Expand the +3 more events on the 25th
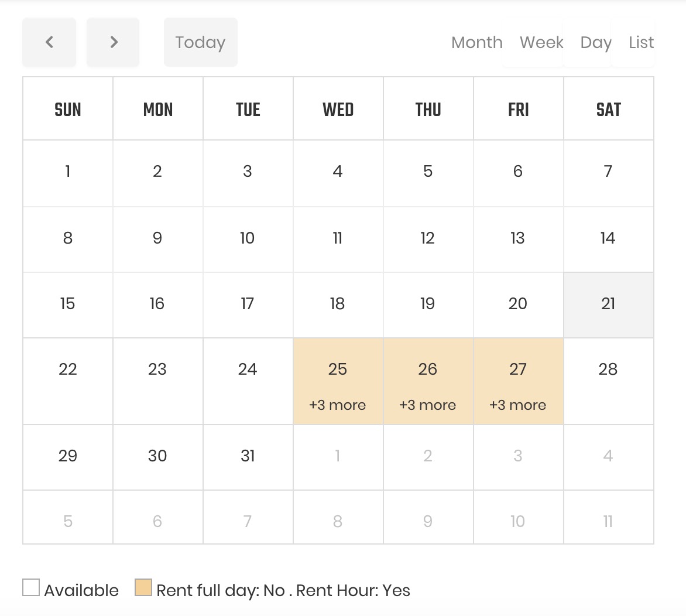 [338, 405]
